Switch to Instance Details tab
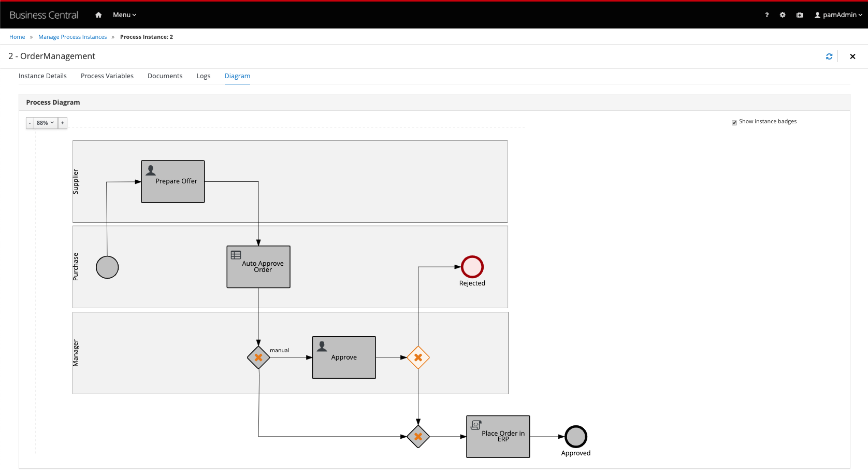The width and height of the screenshot is (868, 474). (x=42, y=76)
